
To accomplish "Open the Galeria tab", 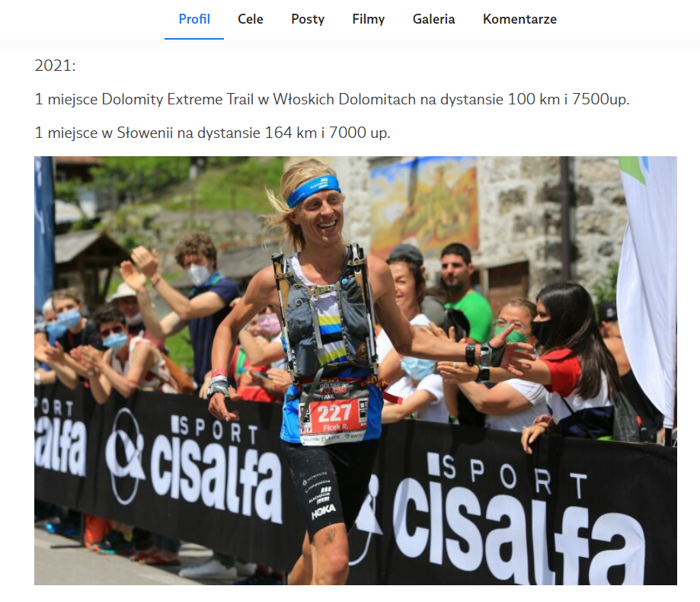I will 433,19.
